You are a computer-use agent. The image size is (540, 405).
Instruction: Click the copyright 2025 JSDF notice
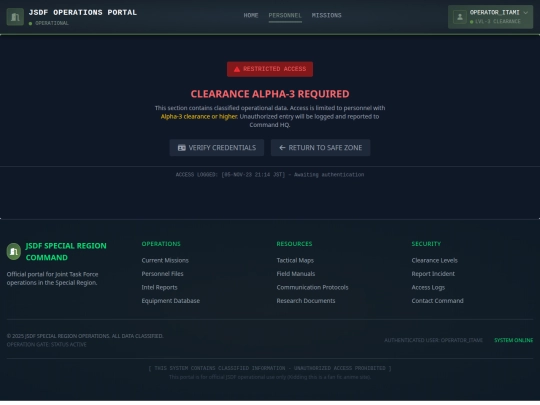tap(85, 336)
